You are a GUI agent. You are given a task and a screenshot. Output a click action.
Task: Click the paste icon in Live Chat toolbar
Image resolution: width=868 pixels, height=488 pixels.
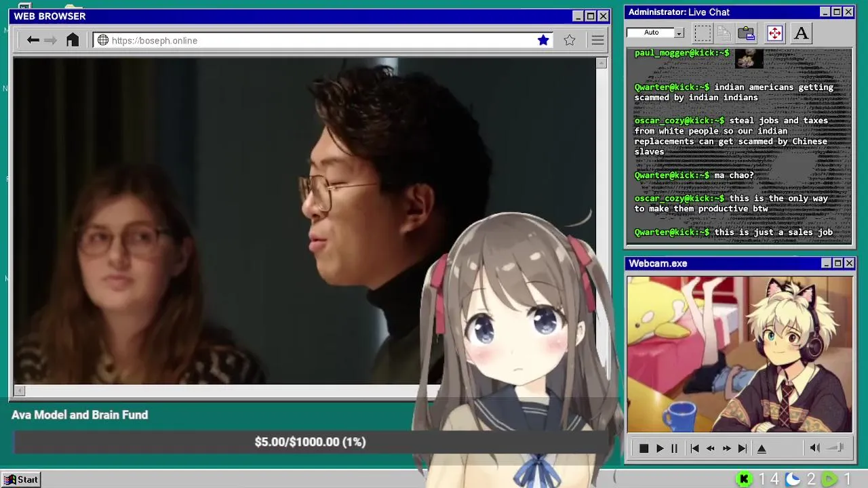tap(747, 33)
